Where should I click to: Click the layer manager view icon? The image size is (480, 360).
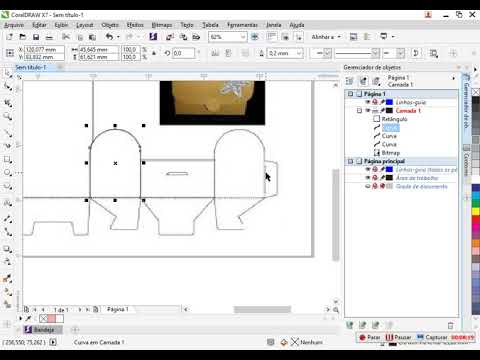tap(376, 81)
